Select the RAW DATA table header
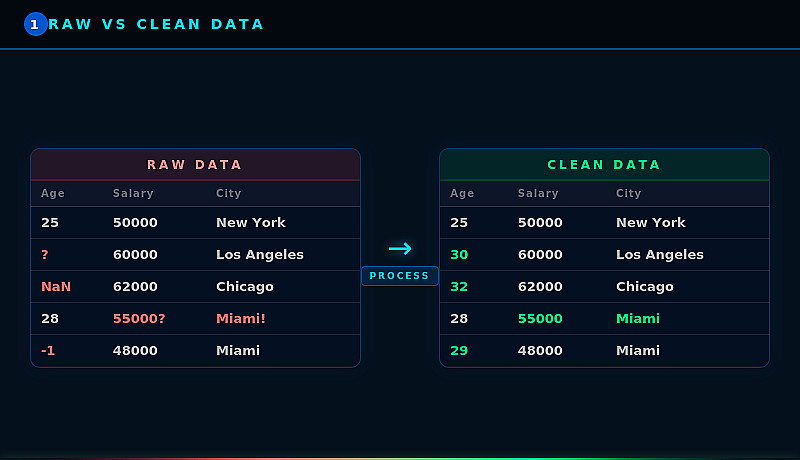 pos(195,165)
